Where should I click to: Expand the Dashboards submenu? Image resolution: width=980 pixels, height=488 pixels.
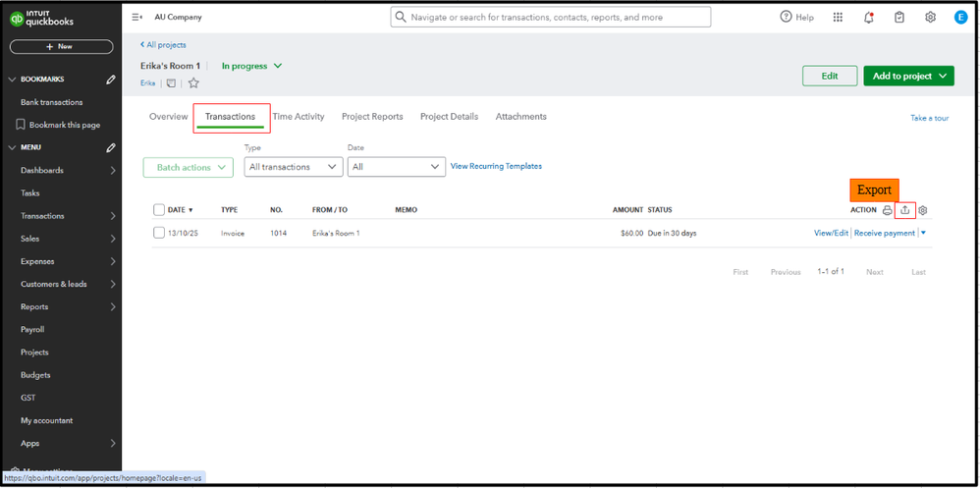(x=113, y=170)
